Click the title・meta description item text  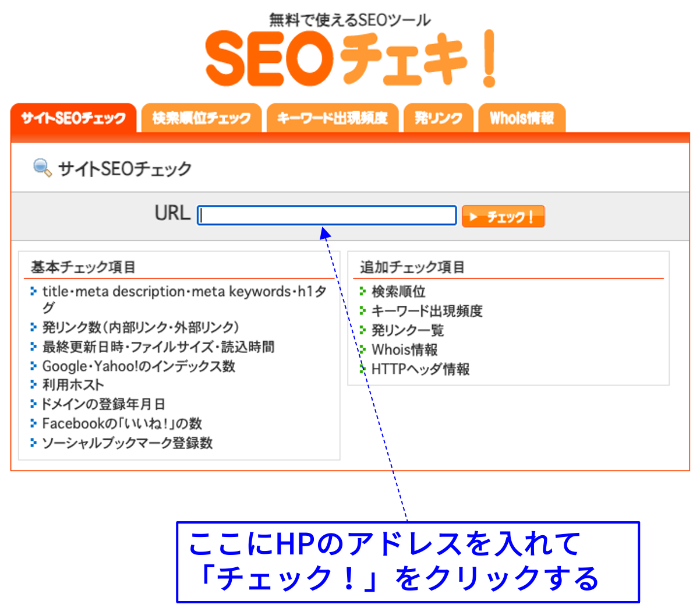[185, 299]
